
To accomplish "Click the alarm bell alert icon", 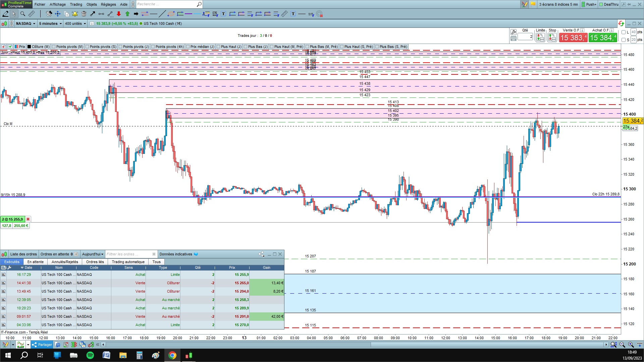I will pyautogui.click(x=75, y=14).
